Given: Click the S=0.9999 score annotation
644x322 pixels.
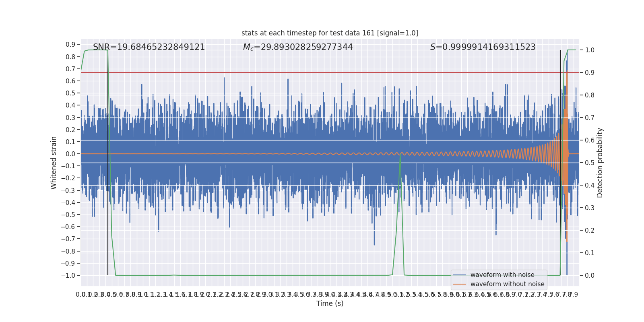Looking at the screenshot, I should (483, 47).
